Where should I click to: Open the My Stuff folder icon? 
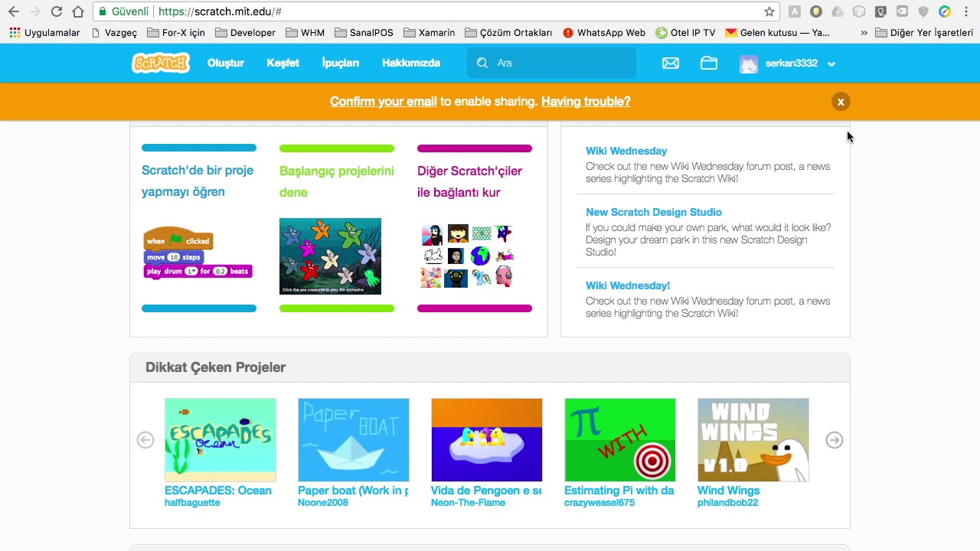point(709,63)
